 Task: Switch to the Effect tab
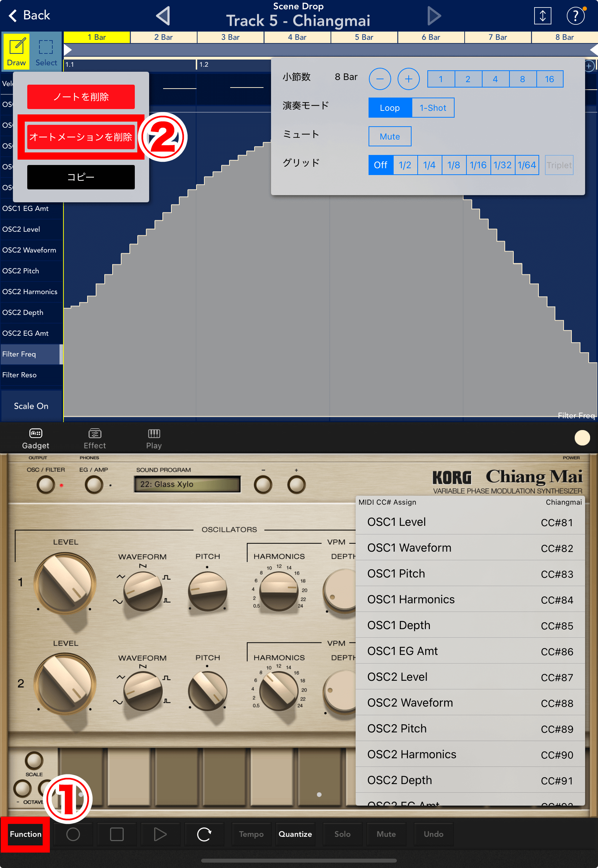[x=95, y=439]
